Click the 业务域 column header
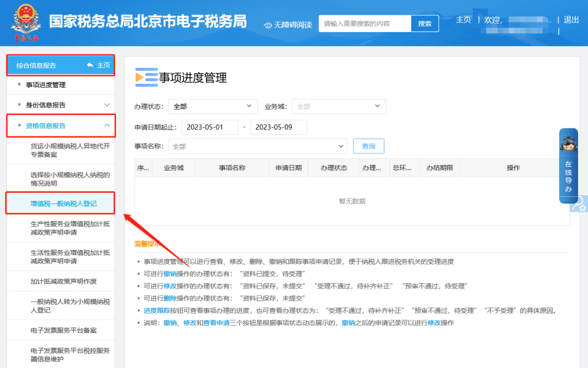 tap(174, 168)
